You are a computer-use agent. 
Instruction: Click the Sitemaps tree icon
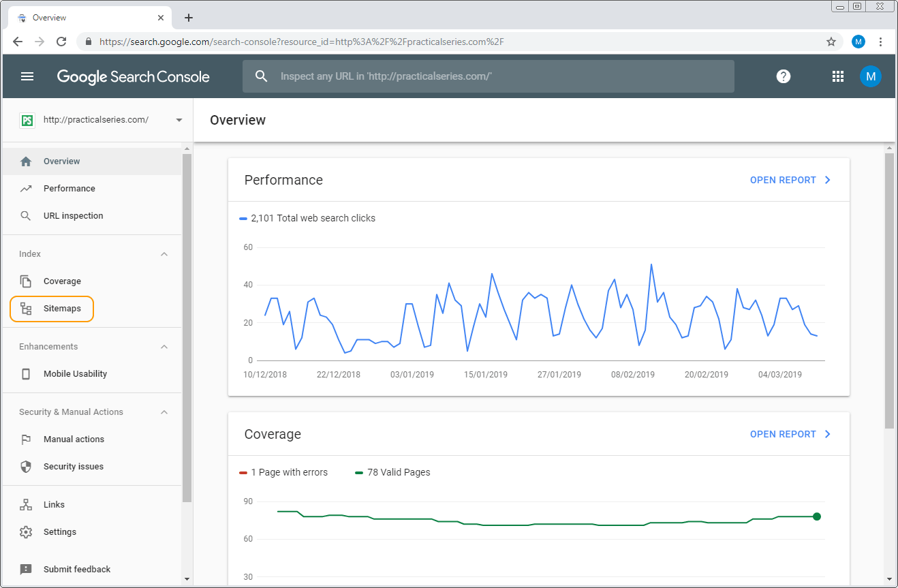(x=26, y=309)
